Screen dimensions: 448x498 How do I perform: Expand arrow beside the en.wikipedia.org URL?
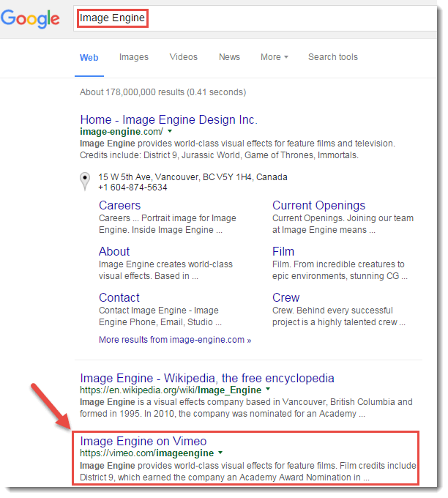(x=268, y=389)
